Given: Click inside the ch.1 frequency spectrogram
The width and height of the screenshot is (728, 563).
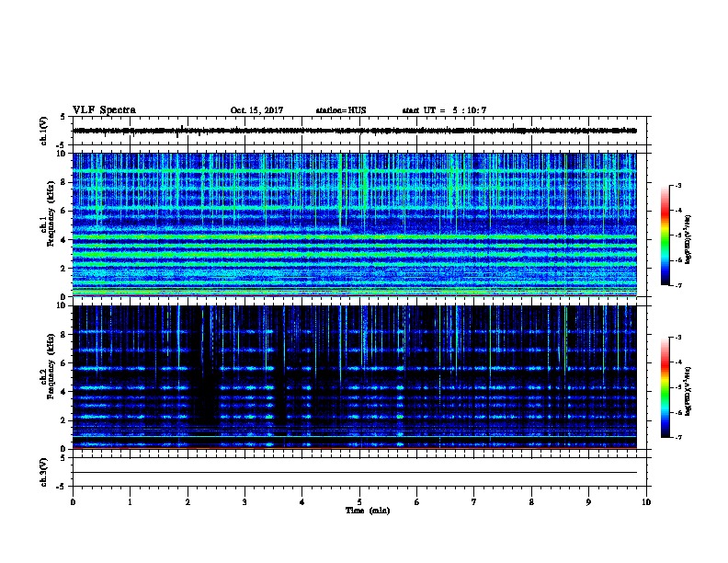Looking at the screenshot, I should pos(355,224).
